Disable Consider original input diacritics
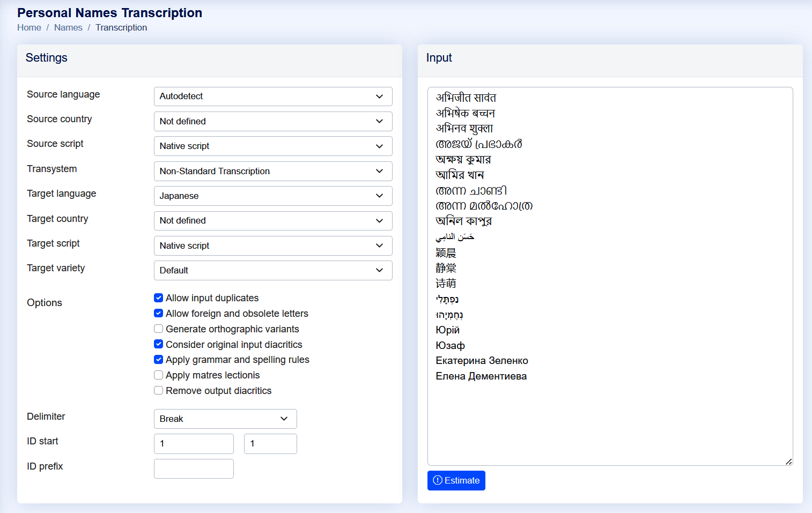Viewport: 812px width, 513px height. point(158,344)
